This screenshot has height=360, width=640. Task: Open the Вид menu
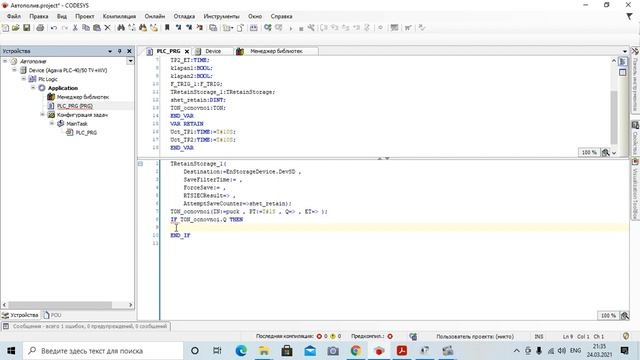62,16
